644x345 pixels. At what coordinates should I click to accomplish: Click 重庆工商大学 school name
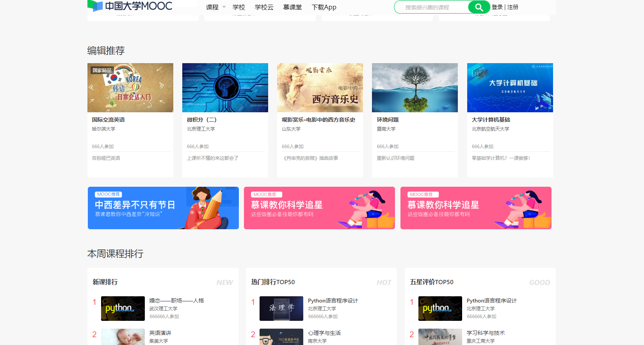click(481, 341)
